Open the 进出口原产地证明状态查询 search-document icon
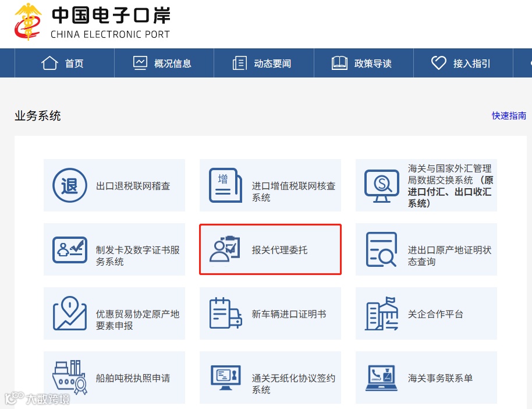 (381, 249)
